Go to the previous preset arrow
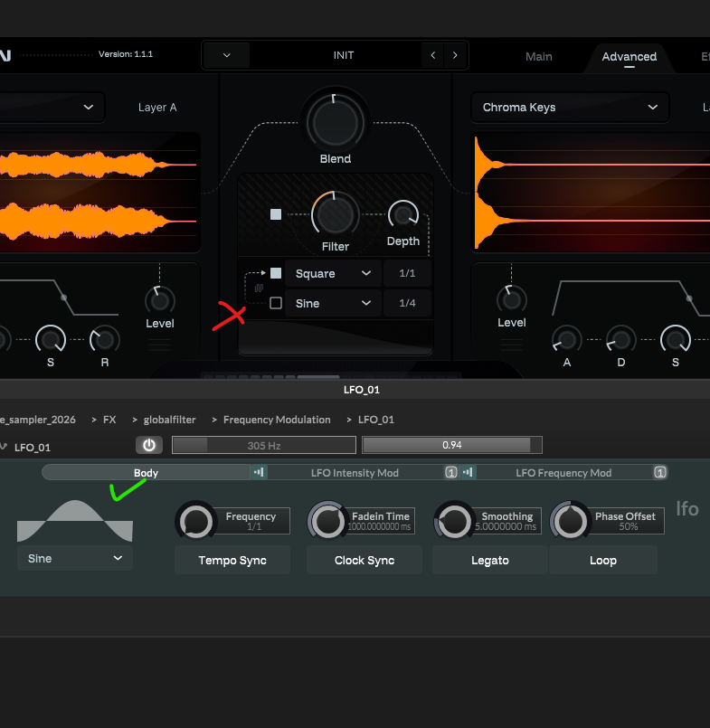 click(433, 55)
